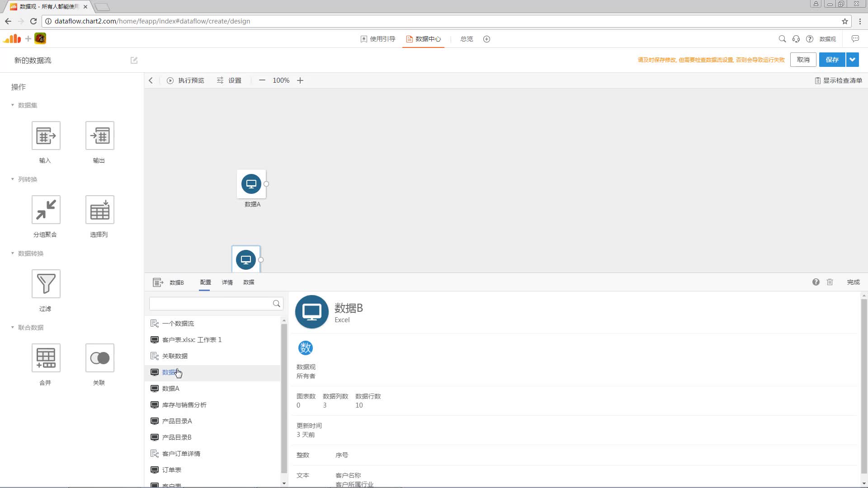868x488 pixels.
Task: Click the dataset search input field
Action: tap(210, 304)
